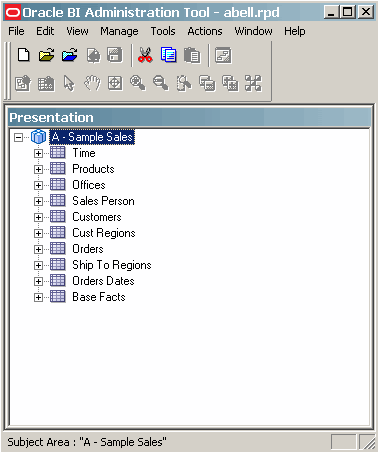The image size is (378, 452).
Task: Expand the Base Facts presentation table
Action: [x=38, y=297]
